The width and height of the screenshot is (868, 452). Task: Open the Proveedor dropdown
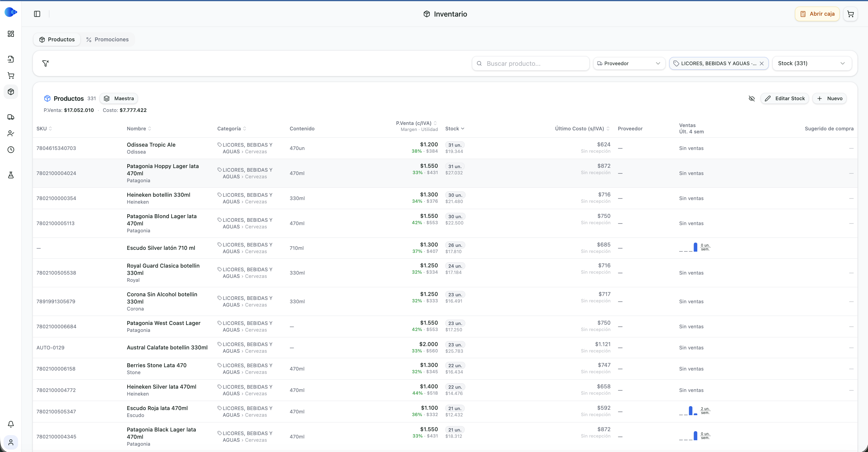[x=629, y=63]
